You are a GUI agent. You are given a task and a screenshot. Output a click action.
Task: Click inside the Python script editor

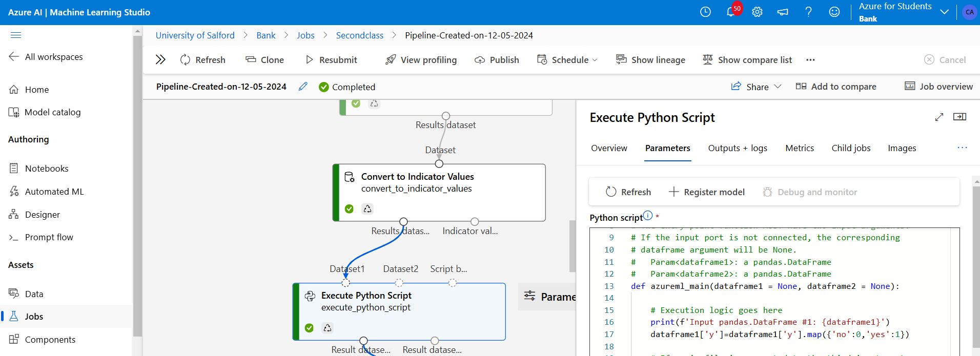click(x=774, y=291)
